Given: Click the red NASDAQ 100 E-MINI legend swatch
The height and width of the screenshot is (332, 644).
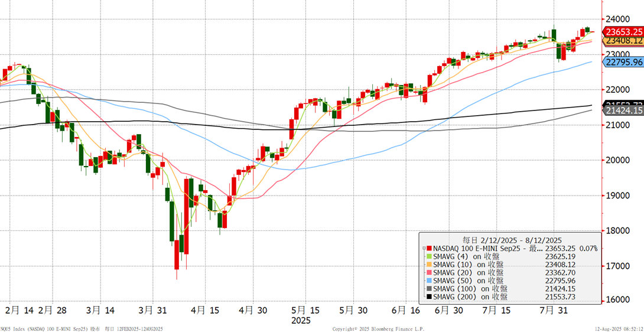Looking at the screenshot, I should pyautogui.click(x=429, y=248).
